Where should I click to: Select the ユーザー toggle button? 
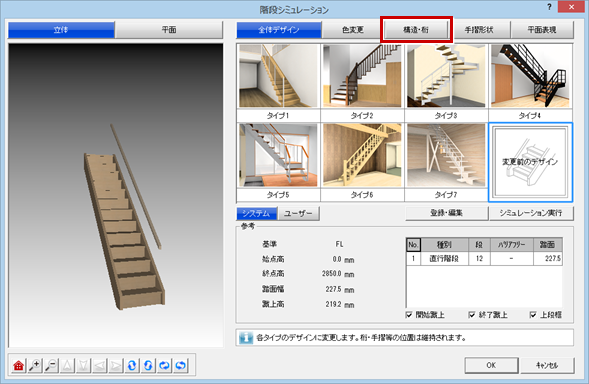coord(298,213)
